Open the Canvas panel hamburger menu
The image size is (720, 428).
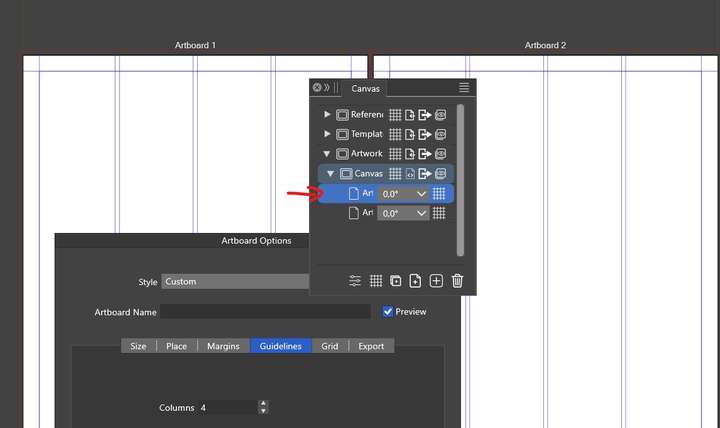coord(464,87)
